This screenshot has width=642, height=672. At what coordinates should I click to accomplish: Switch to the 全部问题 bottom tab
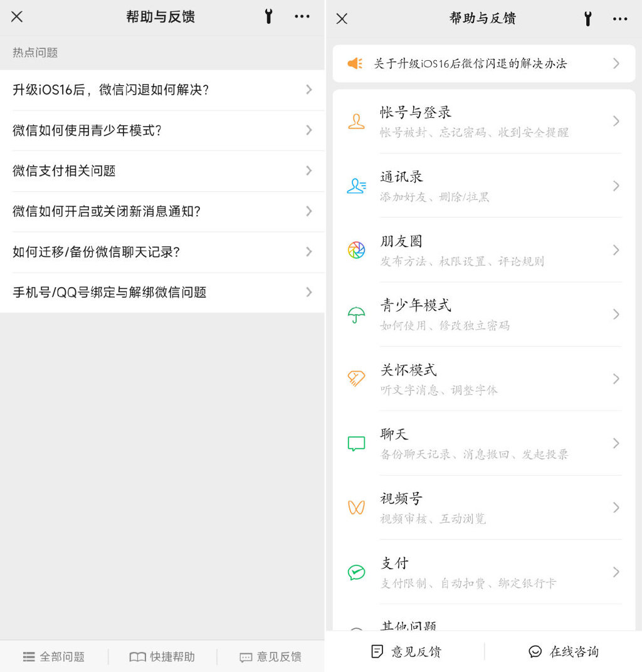click(54, 657)
